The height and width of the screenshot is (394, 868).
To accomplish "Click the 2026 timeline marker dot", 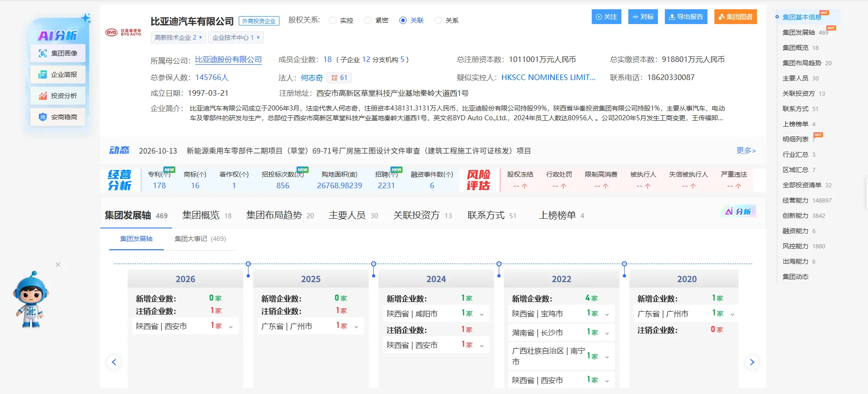I will pos(248,264).
